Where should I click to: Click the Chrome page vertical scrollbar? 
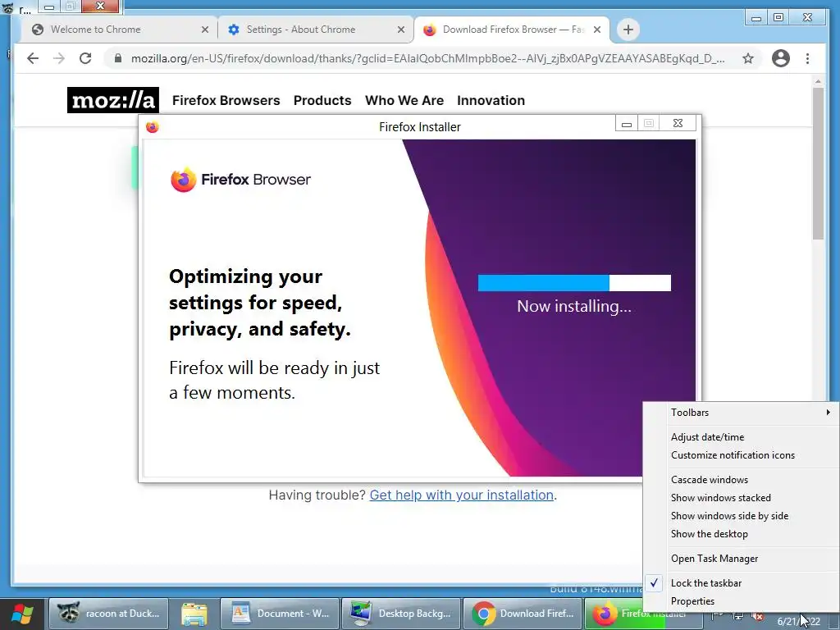(818, 166)
